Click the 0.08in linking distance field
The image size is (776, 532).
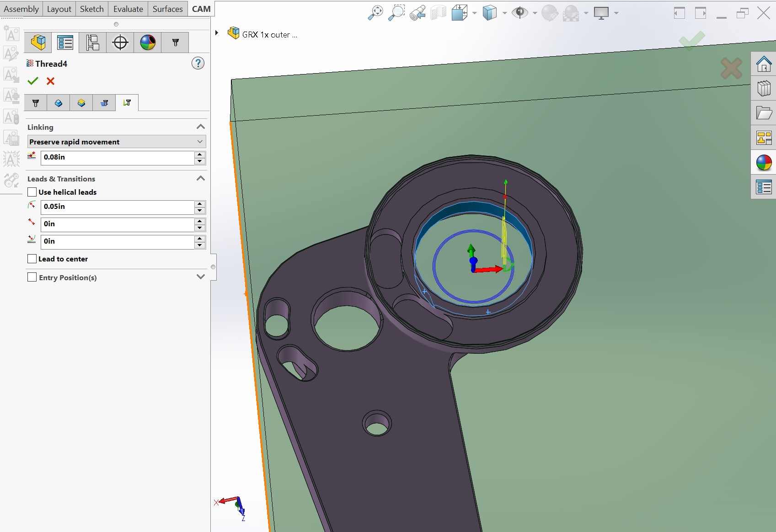click(x=117, y=157)
